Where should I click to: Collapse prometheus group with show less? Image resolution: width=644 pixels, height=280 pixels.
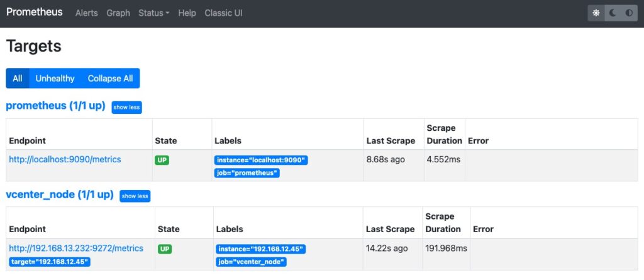click(x=126, y=108)
